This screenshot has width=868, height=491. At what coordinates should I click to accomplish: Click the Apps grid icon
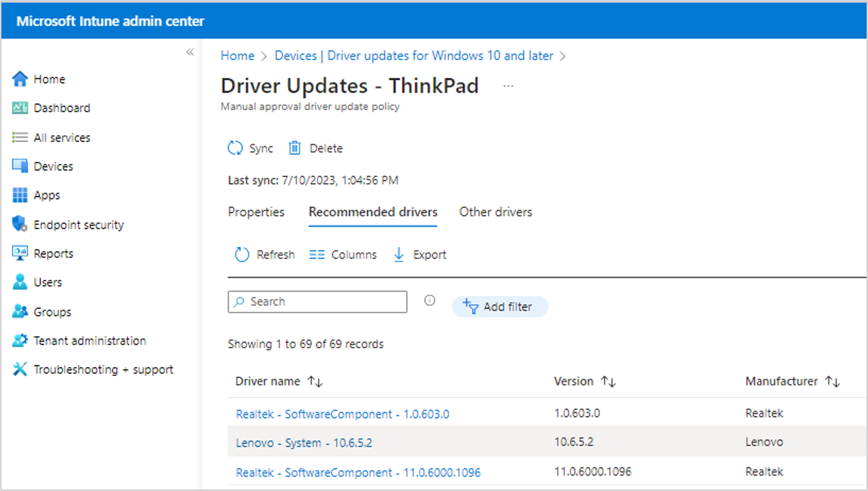click(x=20, y=195)
